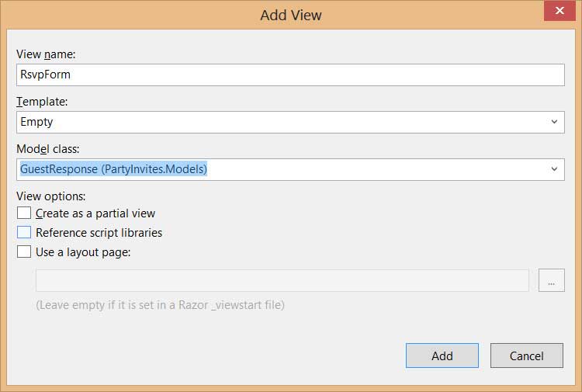Click the "Use a layout page:" label text

83,252
